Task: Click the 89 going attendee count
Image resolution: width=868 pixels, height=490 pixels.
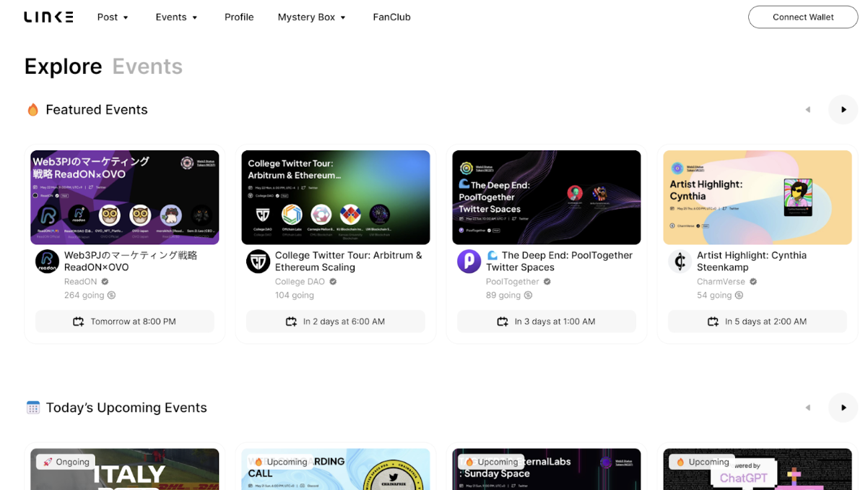Action: tap(503, 295)
